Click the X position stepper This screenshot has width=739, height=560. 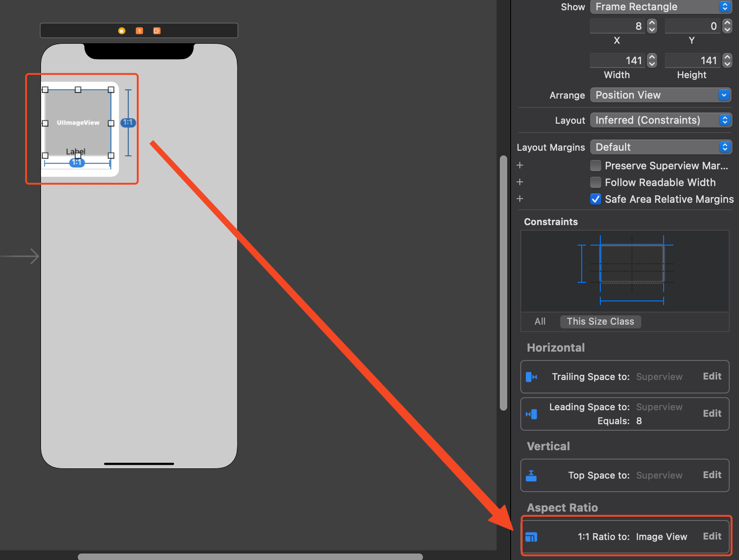tap(652, 26)
